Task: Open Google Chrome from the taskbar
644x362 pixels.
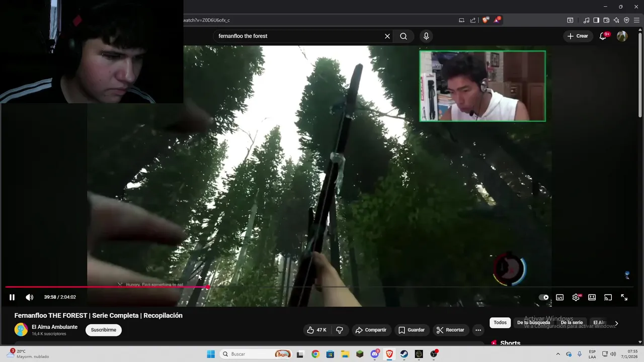Action: [315, 354]
